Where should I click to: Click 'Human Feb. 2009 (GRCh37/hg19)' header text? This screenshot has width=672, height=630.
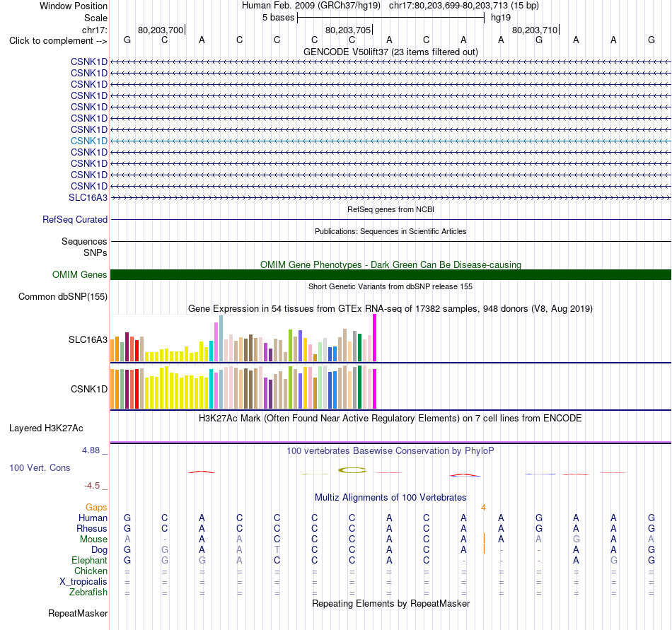click(x=311, y=6)
